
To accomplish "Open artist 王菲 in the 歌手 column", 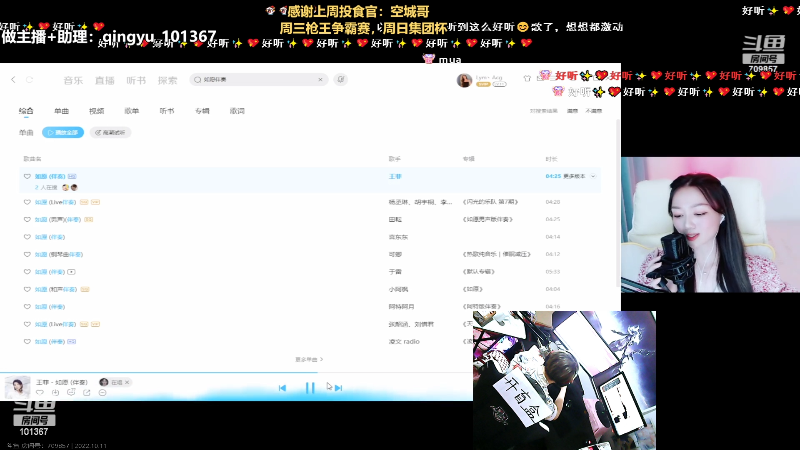I will coord(395,177).
